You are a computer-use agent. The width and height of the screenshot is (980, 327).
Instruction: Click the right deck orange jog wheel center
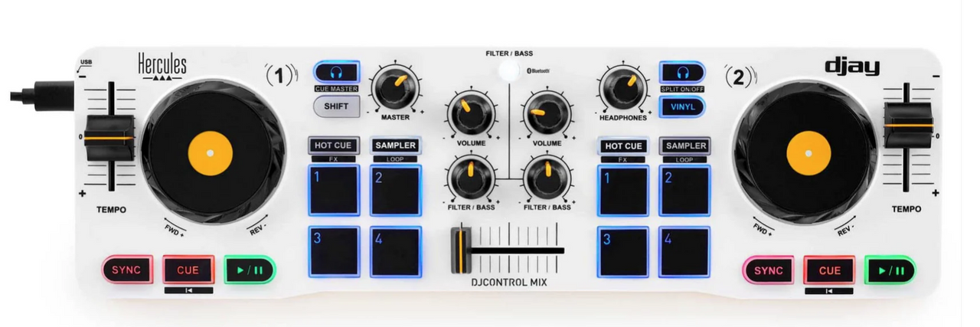pyautogui.click(x=808, y=152)
